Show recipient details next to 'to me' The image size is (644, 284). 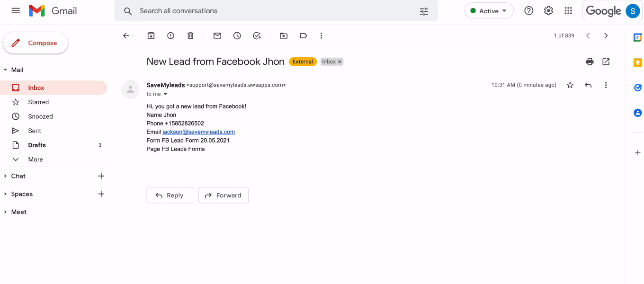point(165,94)
